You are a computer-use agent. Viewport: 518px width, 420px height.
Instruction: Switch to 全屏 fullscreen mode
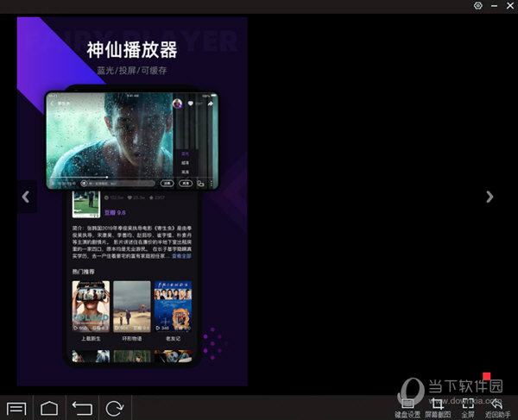click(468, 409)
